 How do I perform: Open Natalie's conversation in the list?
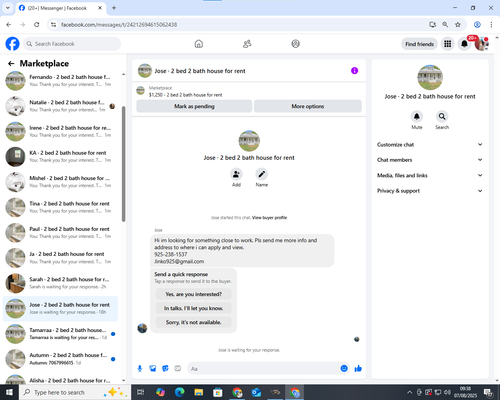60,106
